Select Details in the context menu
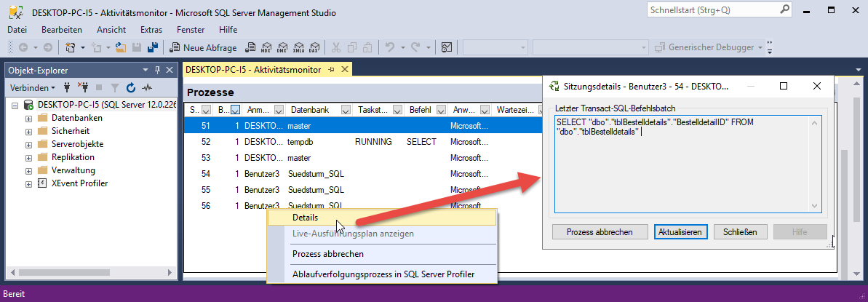The image size is (868, 302). (304, 217)
